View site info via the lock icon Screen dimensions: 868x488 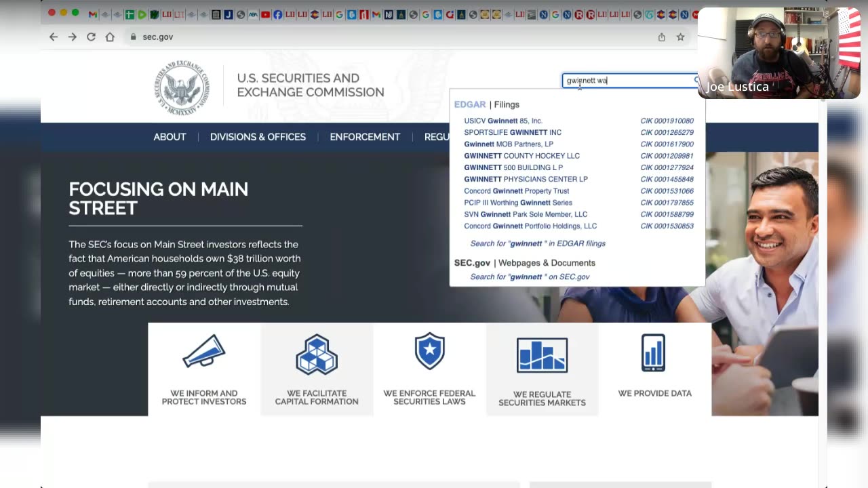(x=134, y=37)
